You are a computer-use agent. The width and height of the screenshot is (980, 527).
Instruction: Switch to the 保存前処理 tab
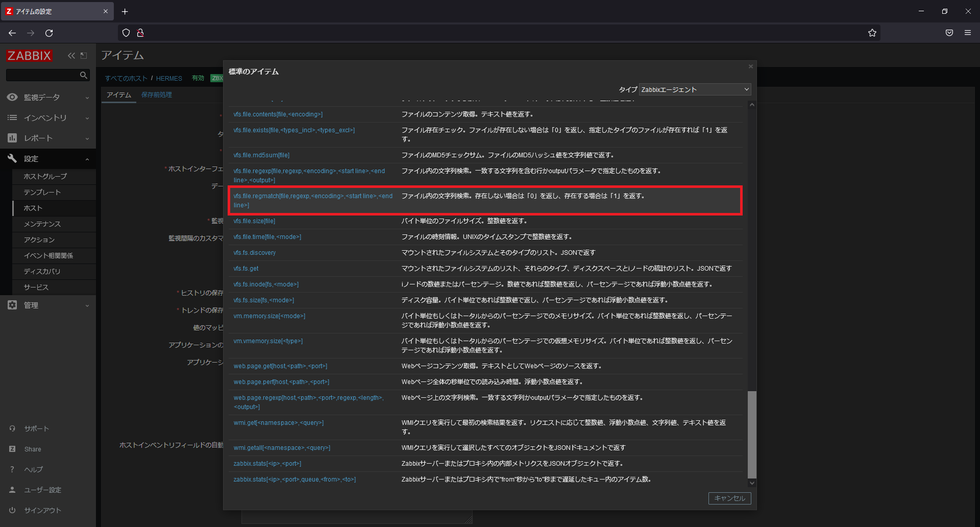(156, 94)
